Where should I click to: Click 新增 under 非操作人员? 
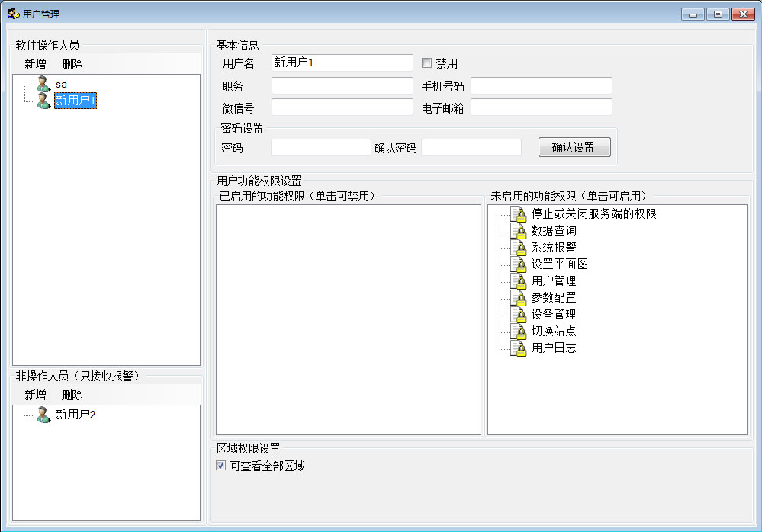36,395
